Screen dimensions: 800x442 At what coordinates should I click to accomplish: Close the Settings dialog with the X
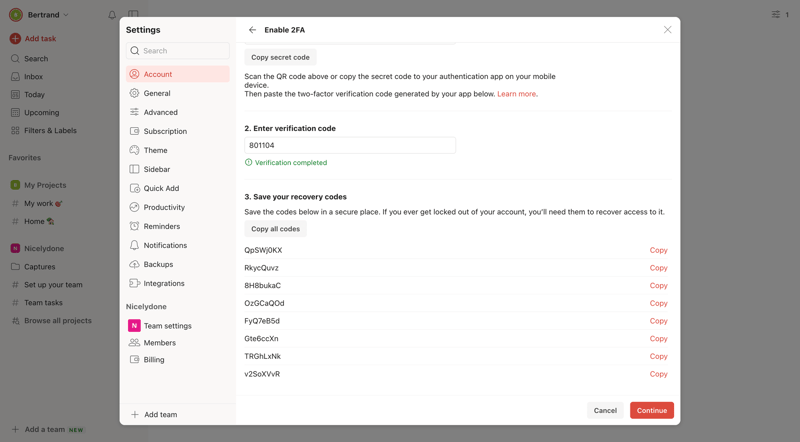tap(667, 30)
